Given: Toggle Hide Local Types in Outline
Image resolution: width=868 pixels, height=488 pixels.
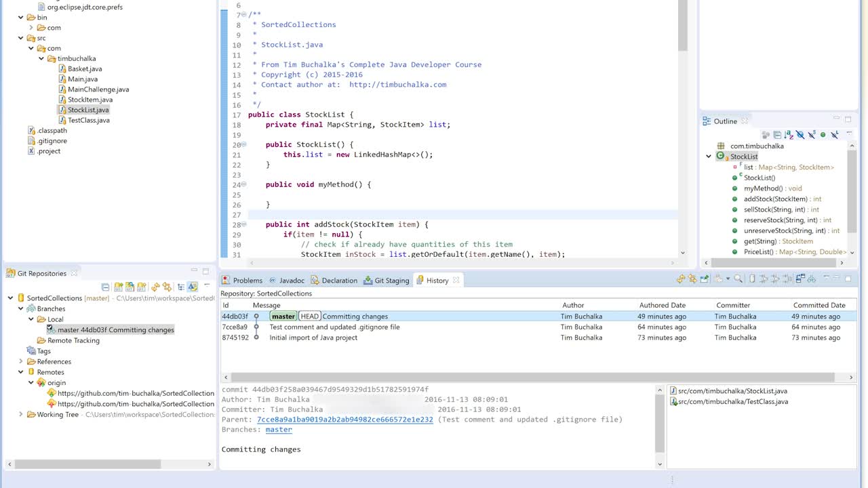Looking at the screenshot, I should [x=835, y=135].
